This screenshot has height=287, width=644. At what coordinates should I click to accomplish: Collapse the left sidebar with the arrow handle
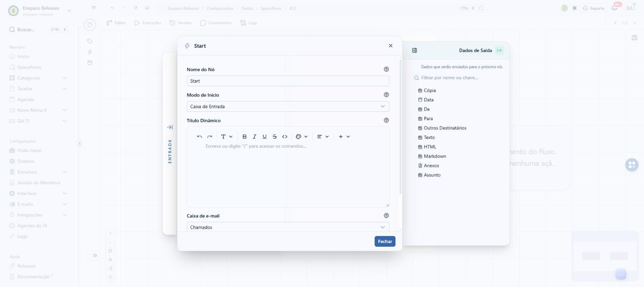pos(80,143)
